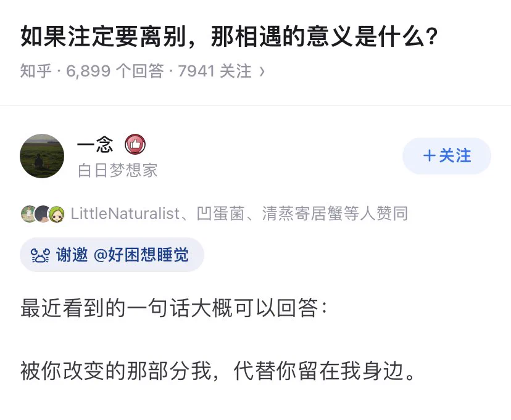Open LittleNaturalist's profile from the upvoters

tap(125, 214)
